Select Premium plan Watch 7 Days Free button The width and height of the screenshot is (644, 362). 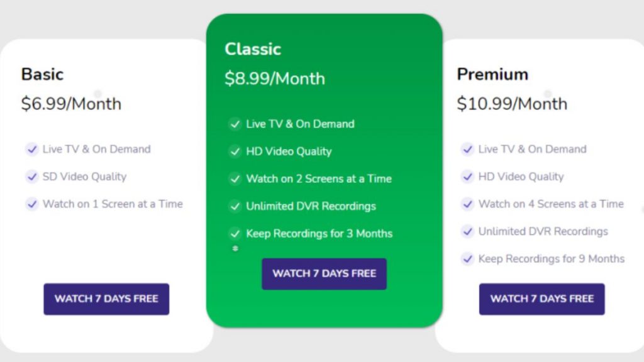coord(541,299)
